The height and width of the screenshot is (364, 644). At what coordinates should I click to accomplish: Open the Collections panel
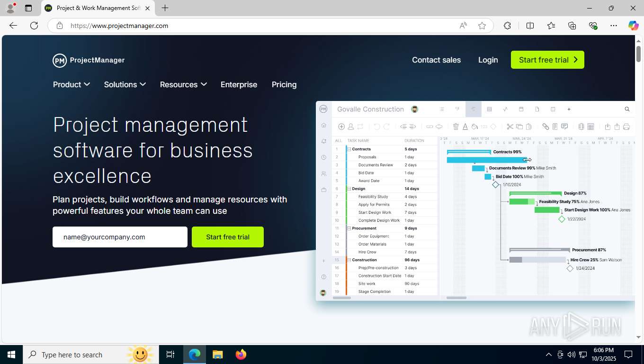(x=572, y=26)
